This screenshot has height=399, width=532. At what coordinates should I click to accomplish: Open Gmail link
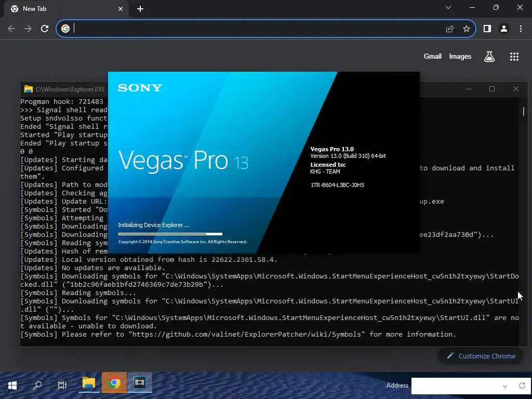(433, 56)
